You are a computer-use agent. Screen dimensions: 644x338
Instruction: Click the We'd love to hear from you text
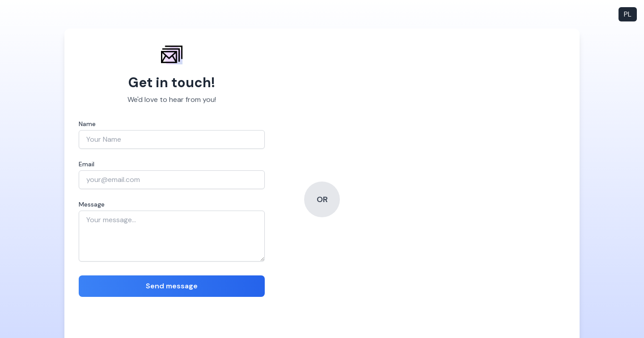point(172,100)
